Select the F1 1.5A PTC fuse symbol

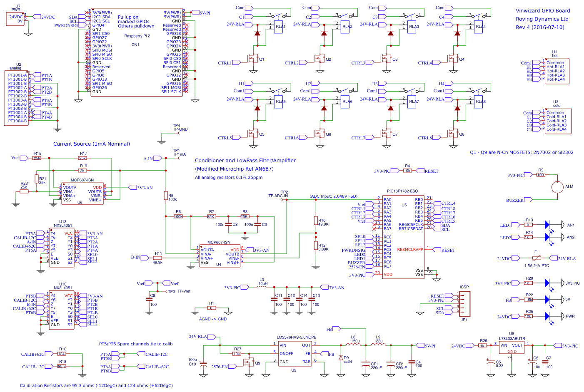pos(537,258)
